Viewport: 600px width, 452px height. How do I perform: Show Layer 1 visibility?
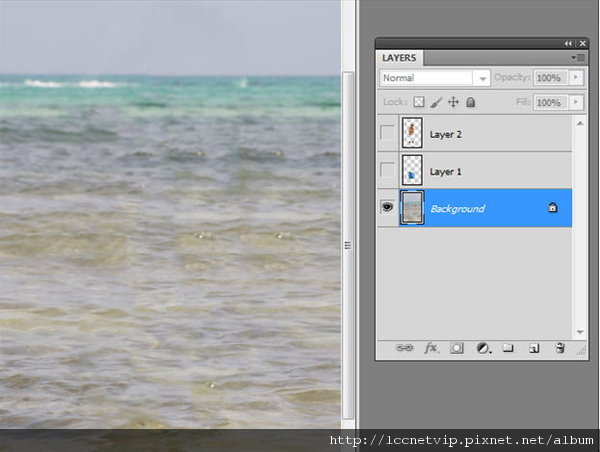(x=387, y=170)
